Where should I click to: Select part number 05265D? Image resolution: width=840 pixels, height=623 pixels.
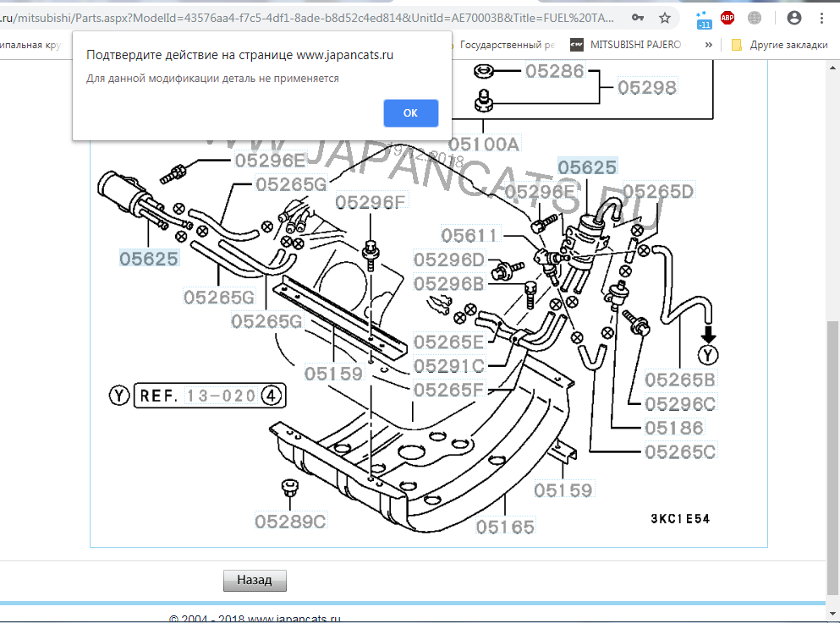658,191
